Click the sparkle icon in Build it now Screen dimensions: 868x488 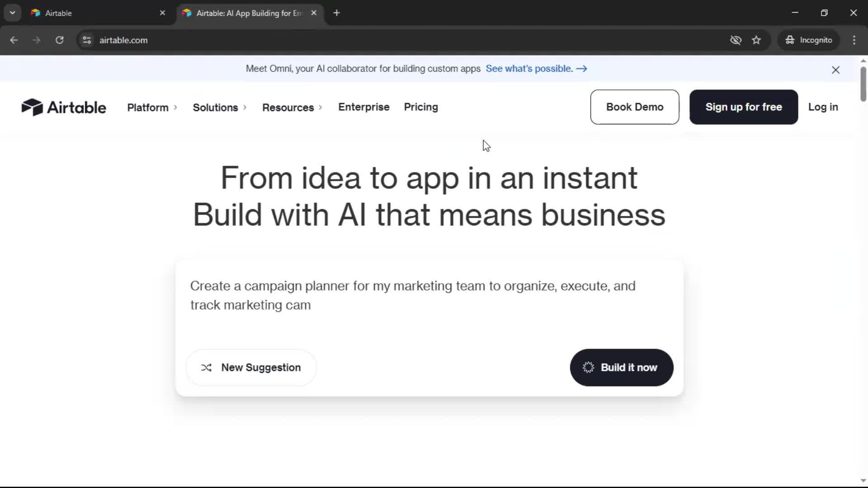tap(588, 367)
